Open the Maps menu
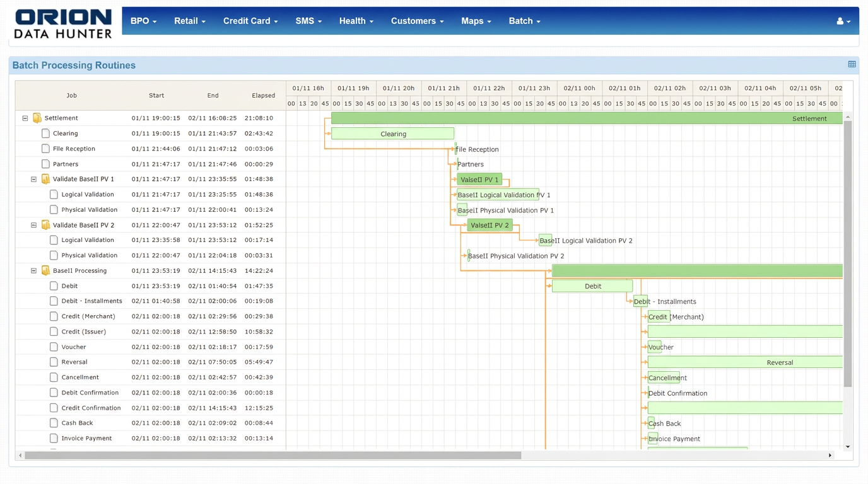Image resolution: width=868 pixels, height=484 pixels. point(476,21)
